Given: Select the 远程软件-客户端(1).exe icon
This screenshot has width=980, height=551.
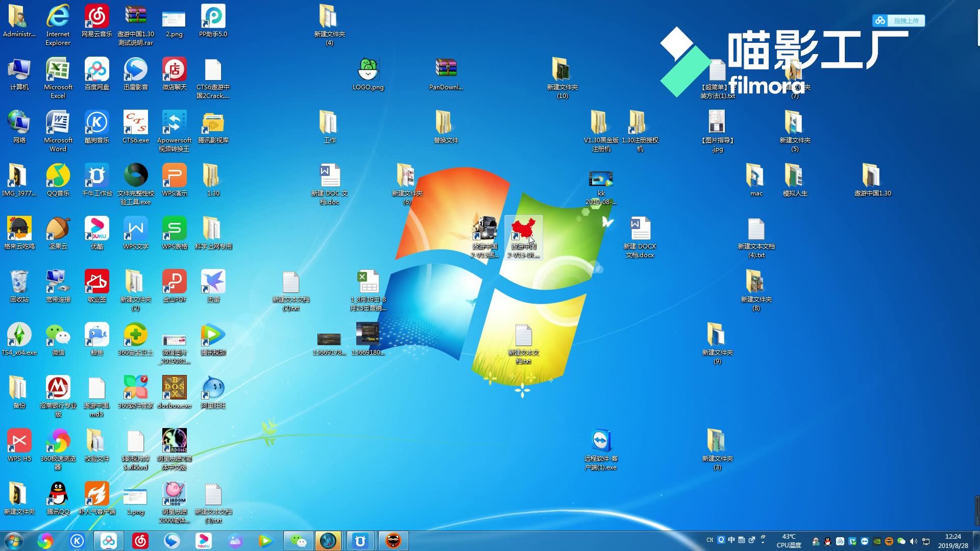Looking at the screenshot, I should [x=601, y=449].
